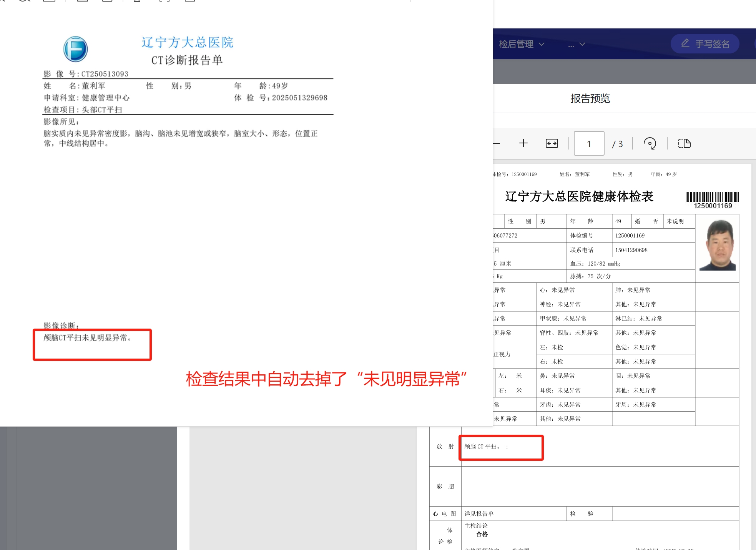The width and height of the screenshot is (756, 550).
Task: Click the 颅脑CT平扫未见明显异常 diagnosis text
Action: [88, 337]
